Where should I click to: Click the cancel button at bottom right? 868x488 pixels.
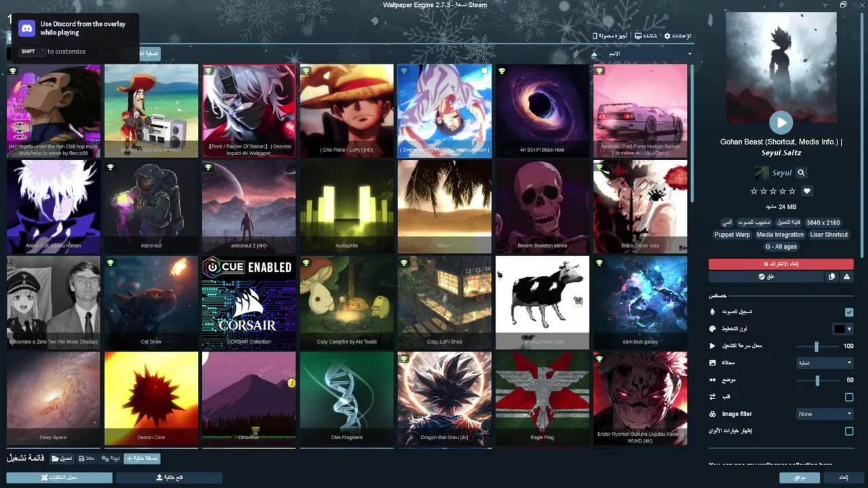tap(843, 478)
